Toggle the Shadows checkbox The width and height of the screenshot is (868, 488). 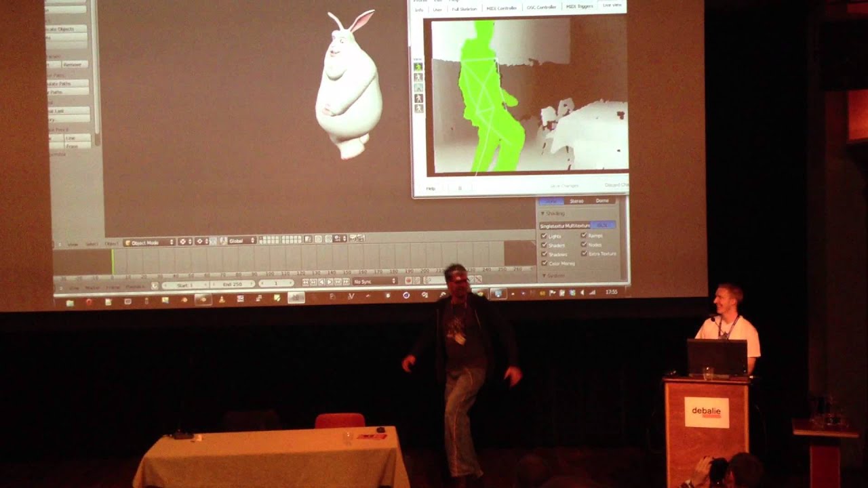pyautogui.click(x=544, y=253)
